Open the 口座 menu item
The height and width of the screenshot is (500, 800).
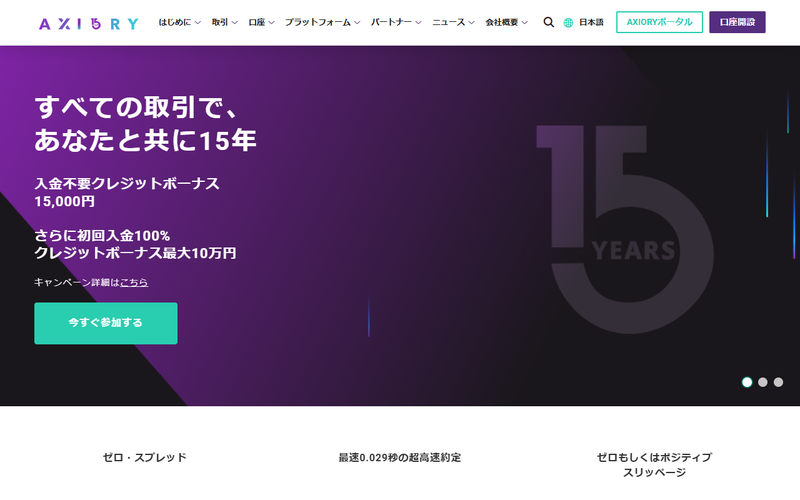click(x=257, y=22)
